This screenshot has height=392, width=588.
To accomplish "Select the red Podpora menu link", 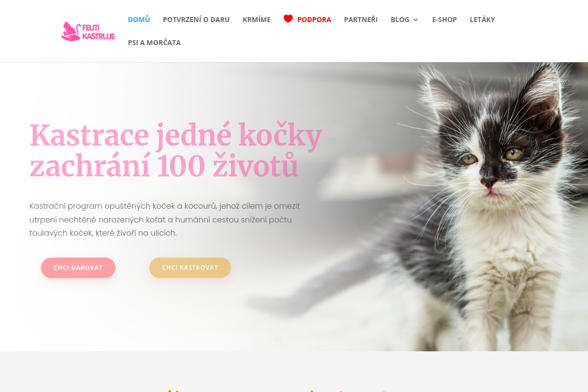I will pos(314,20).
